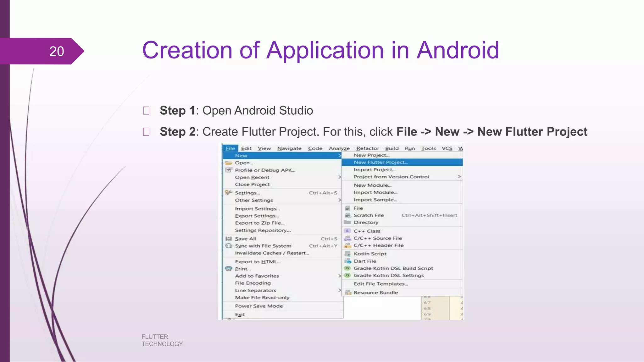Click the Settings wrench icon
The width and height of the screenshot is (644, 362).
pyautogui.click(x=228, y=193)
